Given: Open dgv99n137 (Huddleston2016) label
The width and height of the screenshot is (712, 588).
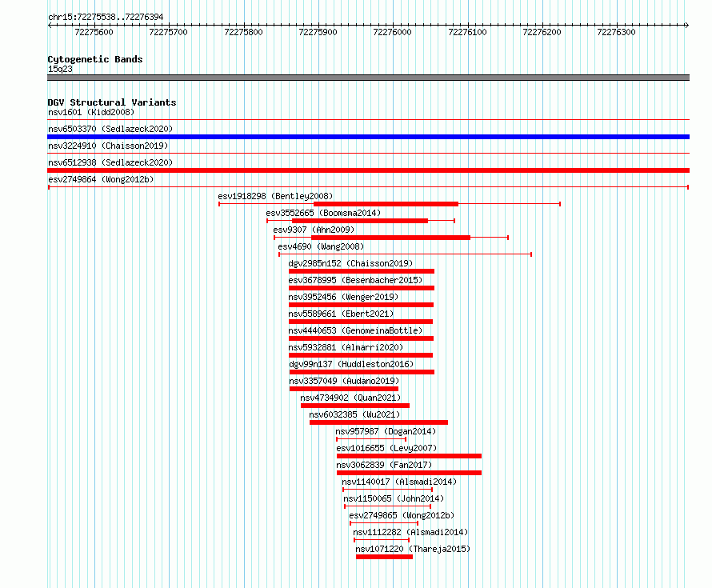Looking at the screenshot, I should tap(351, 364).
